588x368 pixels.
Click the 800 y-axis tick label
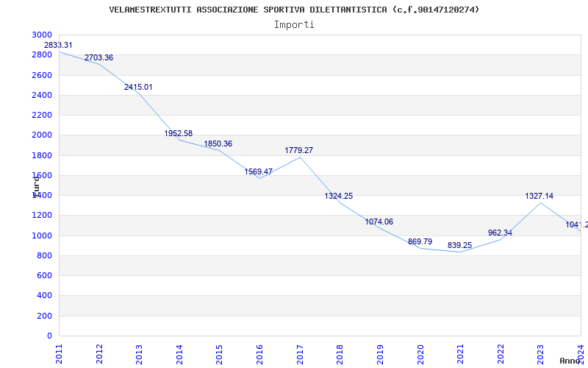click(44, 255)
